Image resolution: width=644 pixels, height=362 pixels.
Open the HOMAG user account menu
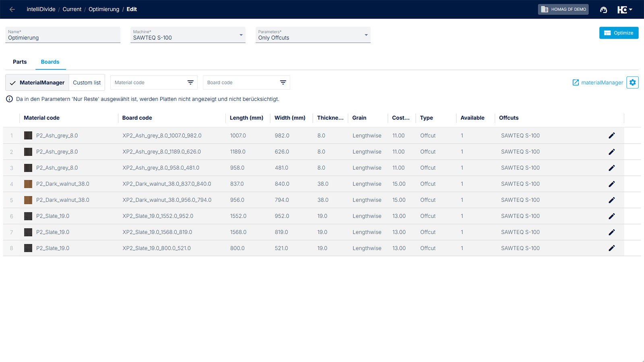pos(625,10)
